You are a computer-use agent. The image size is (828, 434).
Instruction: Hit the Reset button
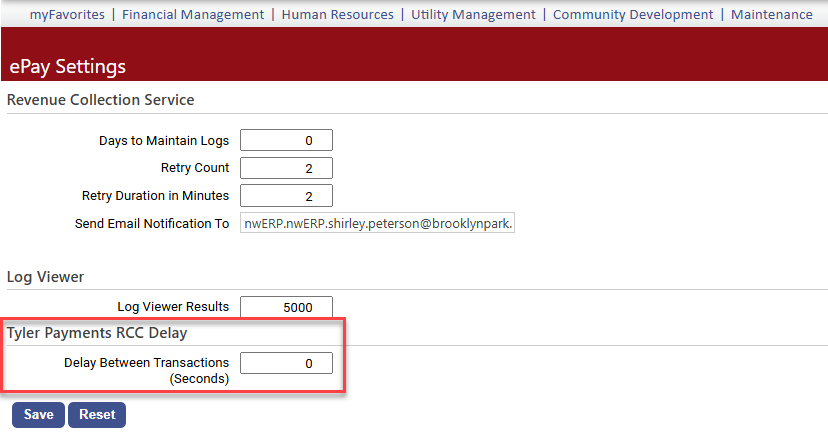click(x=97, y=414)
